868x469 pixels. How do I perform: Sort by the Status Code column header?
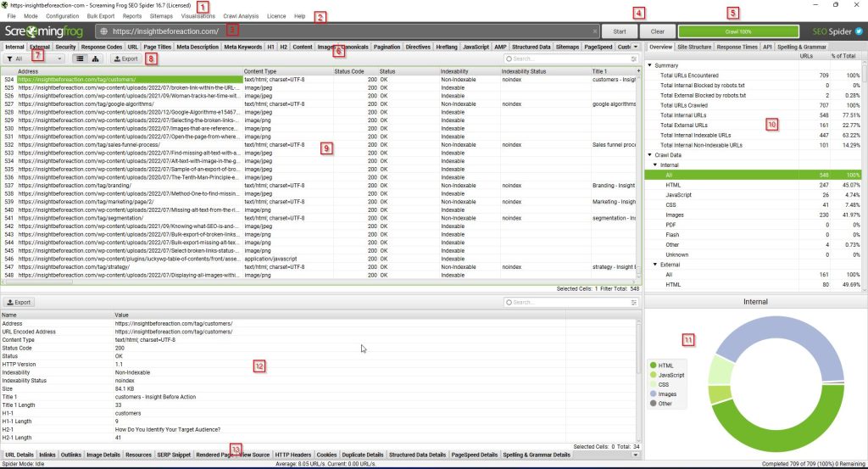[x=355, y=71]
